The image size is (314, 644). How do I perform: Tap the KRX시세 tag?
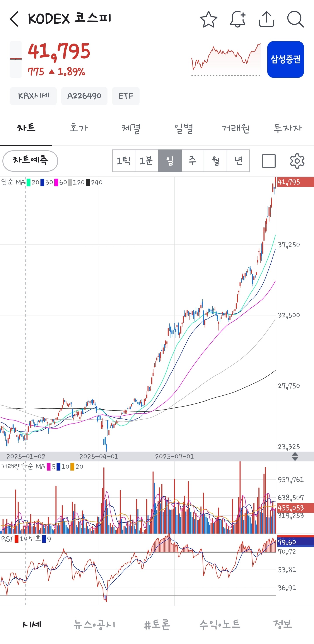click(33, 96)
